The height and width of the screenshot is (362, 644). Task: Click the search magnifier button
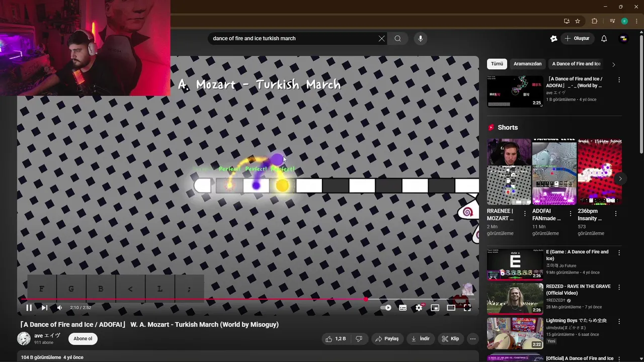point(397,38)
